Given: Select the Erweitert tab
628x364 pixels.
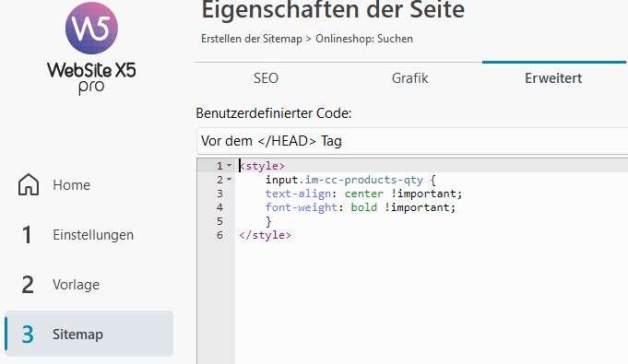Looking at the screenshot, I should (x=553, y=78).
